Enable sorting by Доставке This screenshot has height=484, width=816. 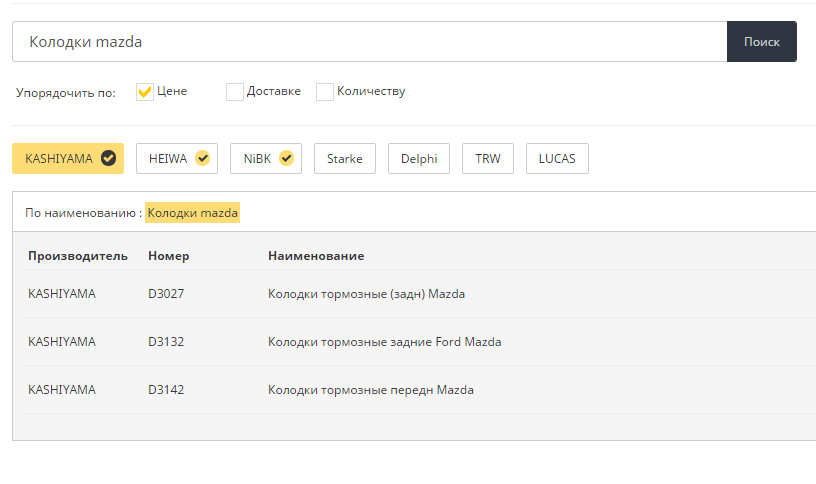(x=235, y=92)
